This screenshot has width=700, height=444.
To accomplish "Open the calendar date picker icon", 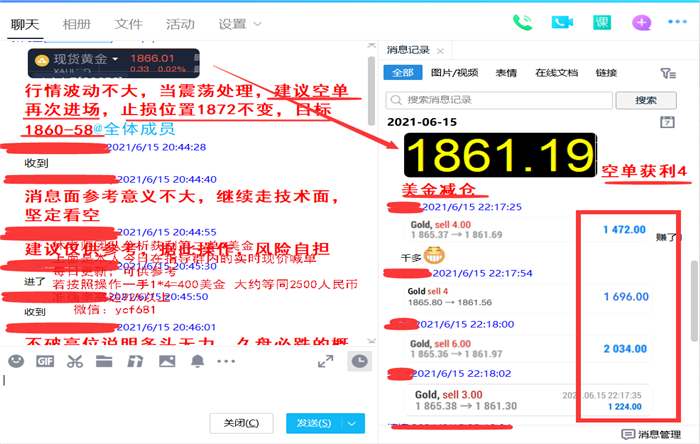I will 667,122.
